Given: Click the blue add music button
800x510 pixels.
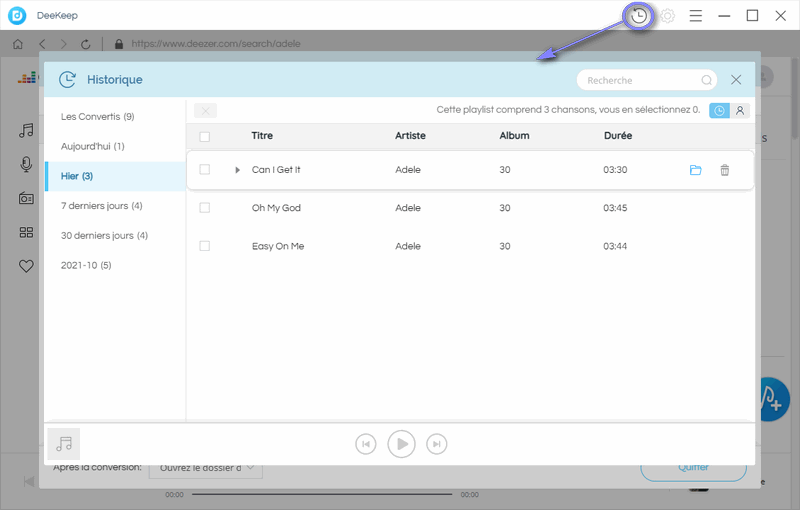Looking at the screenshot, I should pos(772,400).
